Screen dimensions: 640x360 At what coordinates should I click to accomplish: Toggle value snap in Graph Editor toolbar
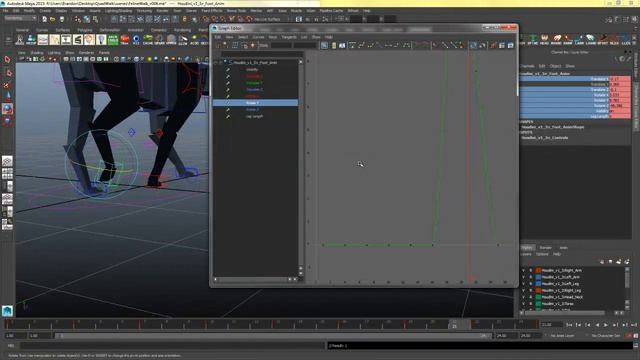tap(482, 45)
